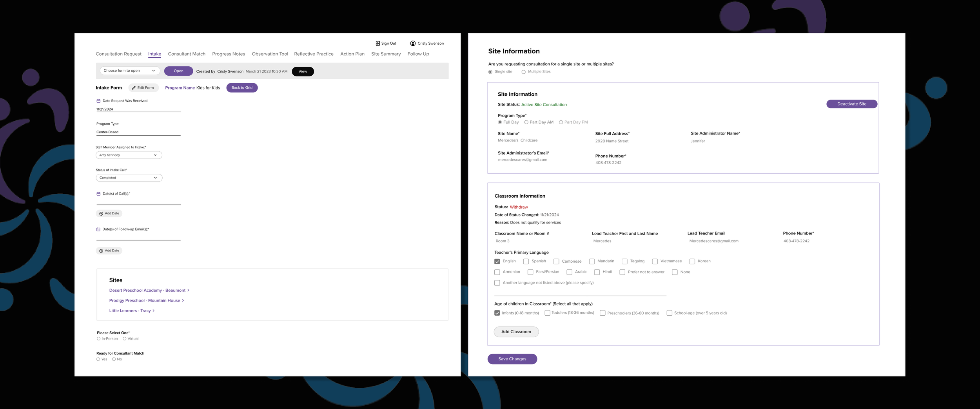This screenshot has height=409, width=980.
Task: Check the Farsi/Persian checkbox
Action: coord(530,272)
